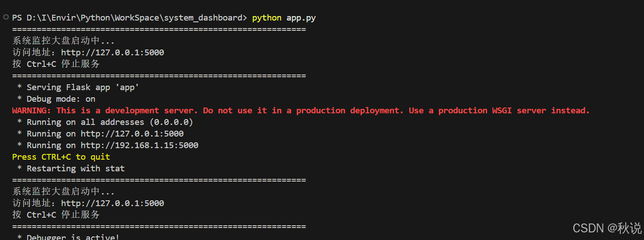
Task: Open the http://192.168.1.15:5000 link
Action: click(x=139, y=145)
